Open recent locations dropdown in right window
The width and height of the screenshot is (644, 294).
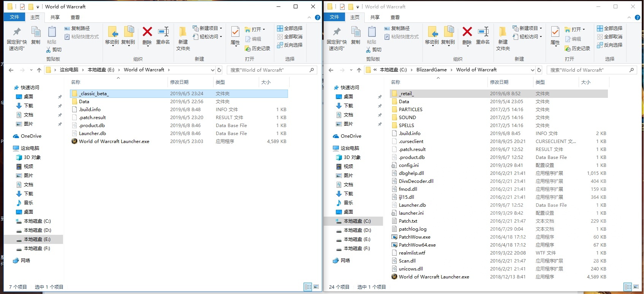(x=351, y=70)
